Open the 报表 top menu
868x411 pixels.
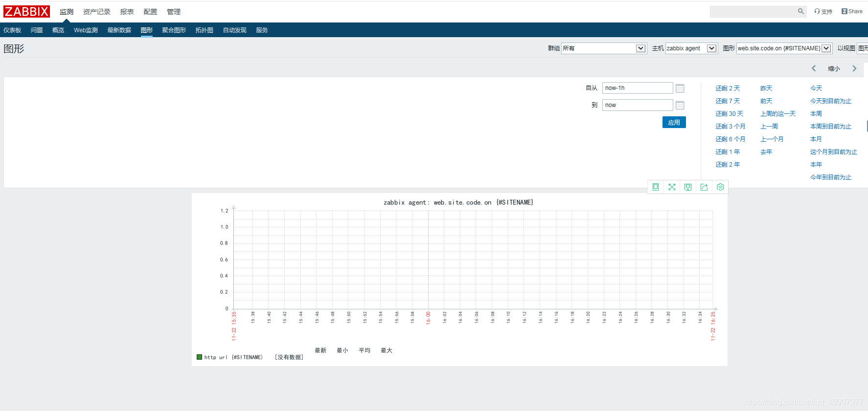tap(127, 12)
